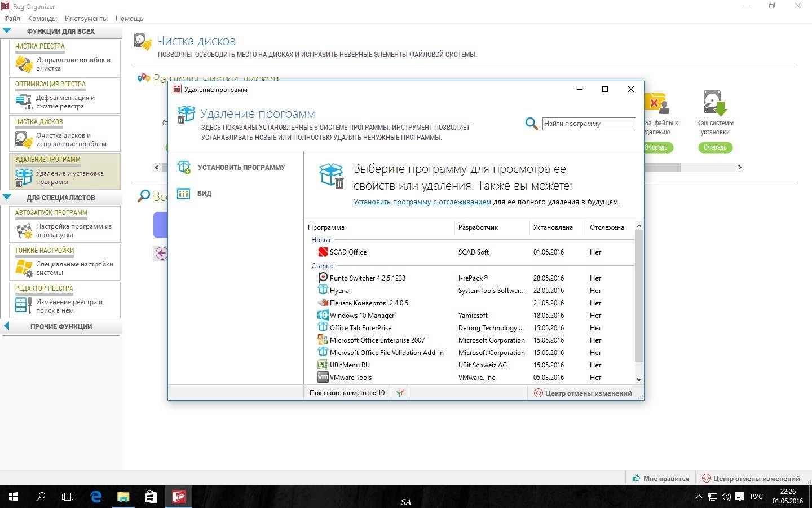This screenshot has height=508, width=812.
Task: Collapse the Старые group in program list
Action: tap(323, 265)
